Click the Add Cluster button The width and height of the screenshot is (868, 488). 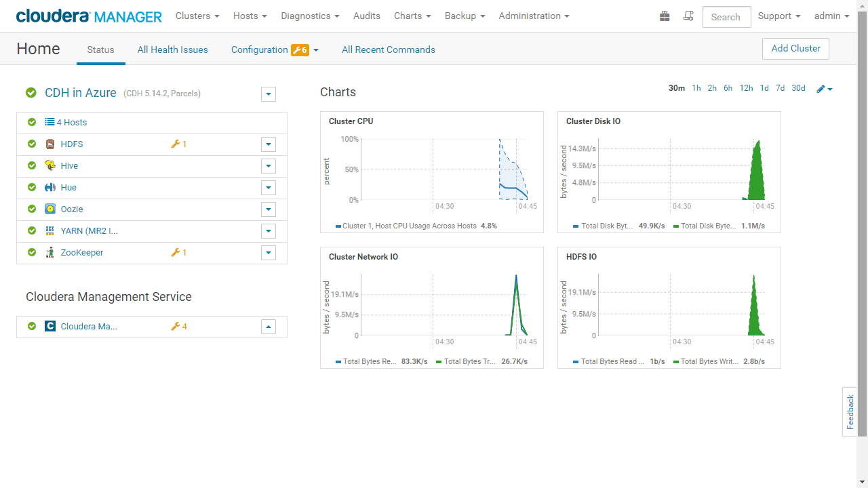795,49
